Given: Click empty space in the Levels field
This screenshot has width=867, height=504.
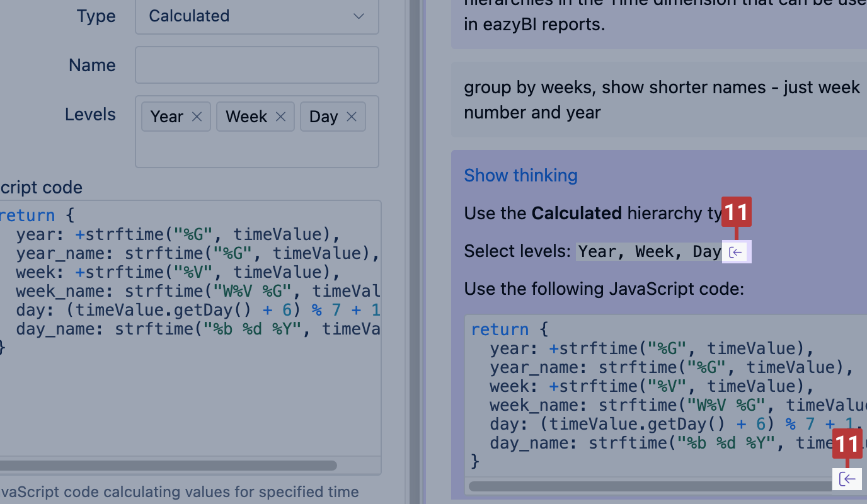Looking at the screenshot, I should click(256, 151).
